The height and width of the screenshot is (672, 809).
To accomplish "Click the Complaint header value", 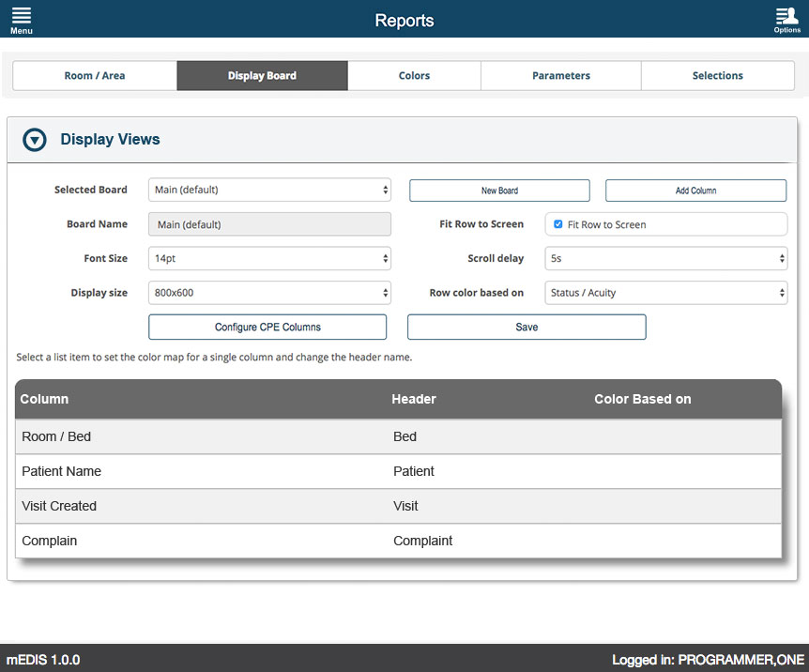I will click(x=422, y=541).
